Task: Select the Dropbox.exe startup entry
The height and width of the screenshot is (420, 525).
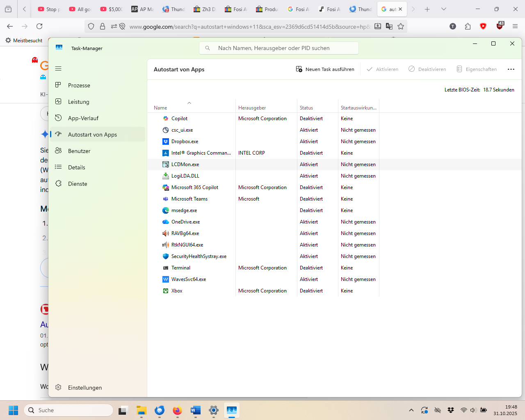Action: click(x=185, y=142)
